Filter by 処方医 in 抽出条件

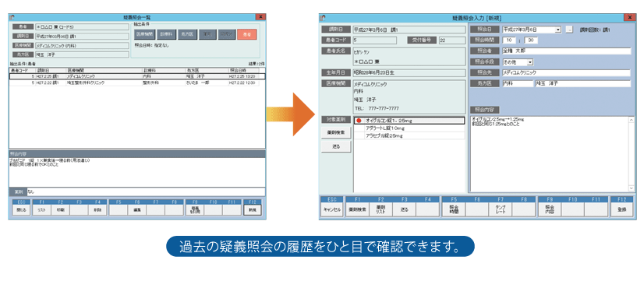click(187, 35)
